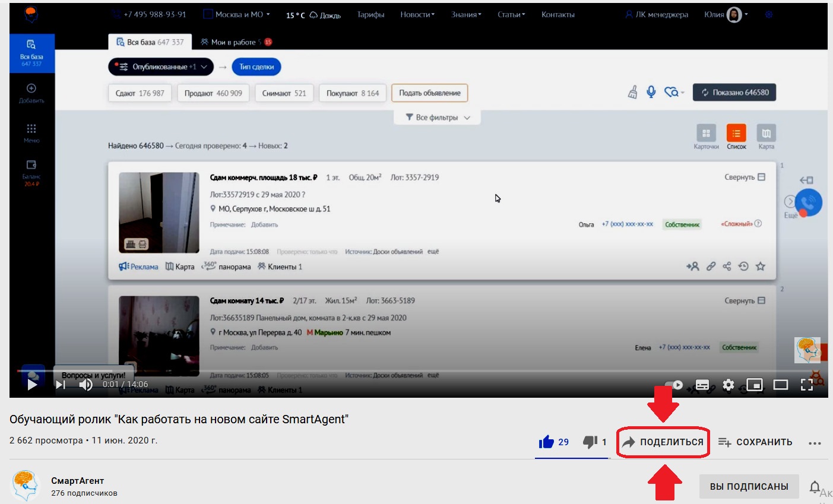
Task: Select the Продают 460 909 filter
Action: (213, 93)
